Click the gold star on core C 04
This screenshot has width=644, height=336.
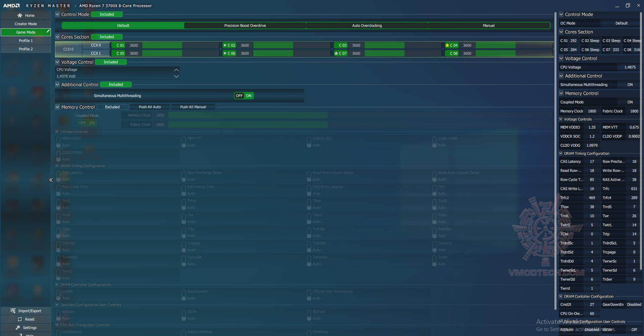point(447,45)
